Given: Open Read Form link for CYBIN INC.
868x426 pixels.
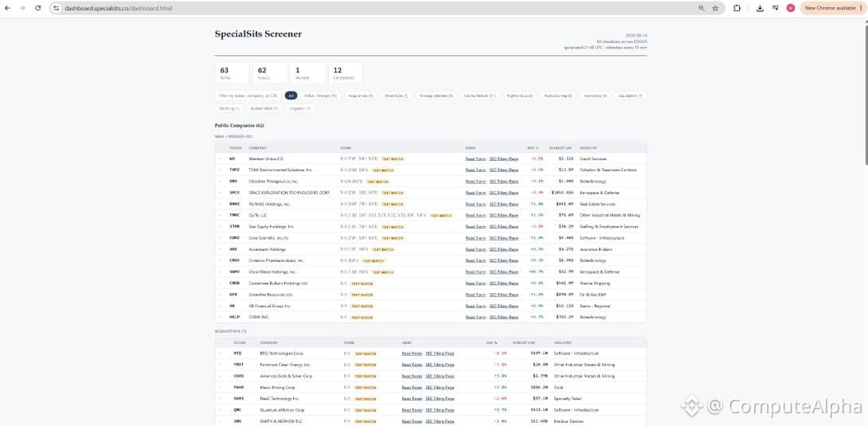Looking at the screenshot, I should (x=475, y=317).
